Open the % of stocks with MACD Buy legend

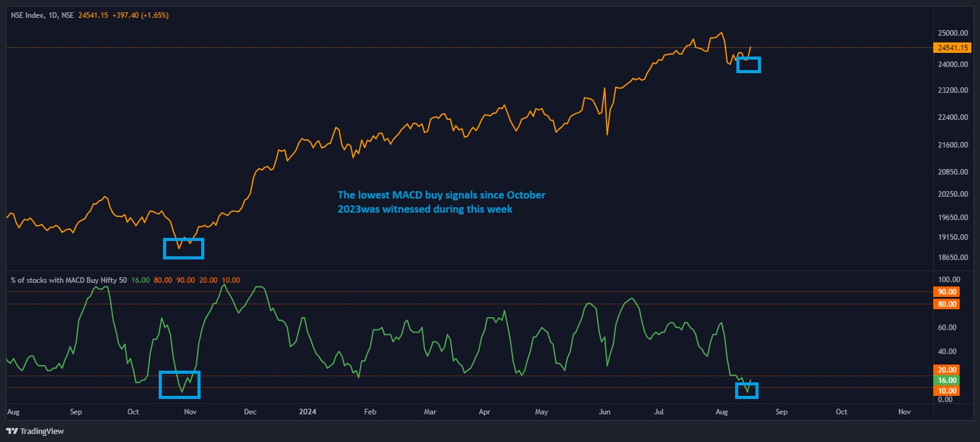pyautogui.click(x=69, y=280)
